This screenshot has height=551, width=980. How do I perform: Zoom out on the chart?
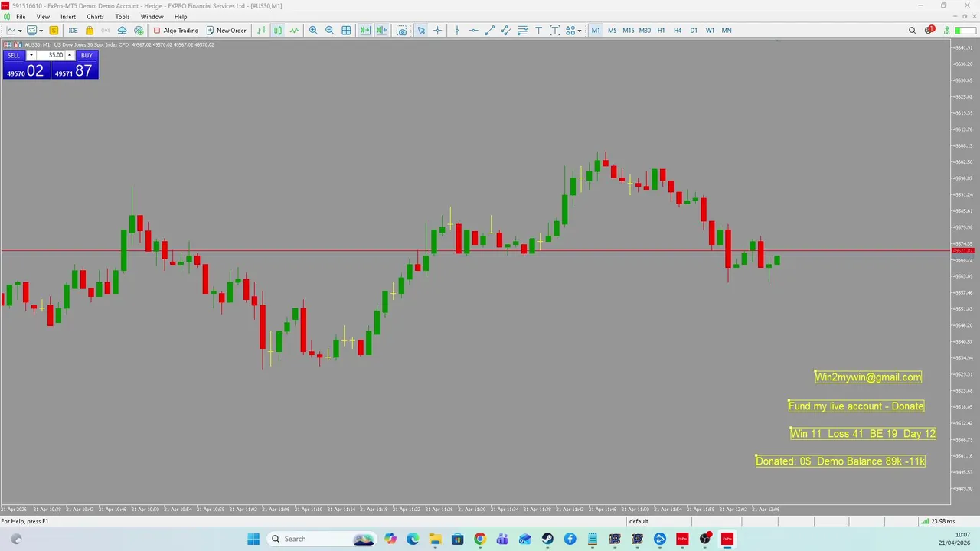tap(329, 31)
